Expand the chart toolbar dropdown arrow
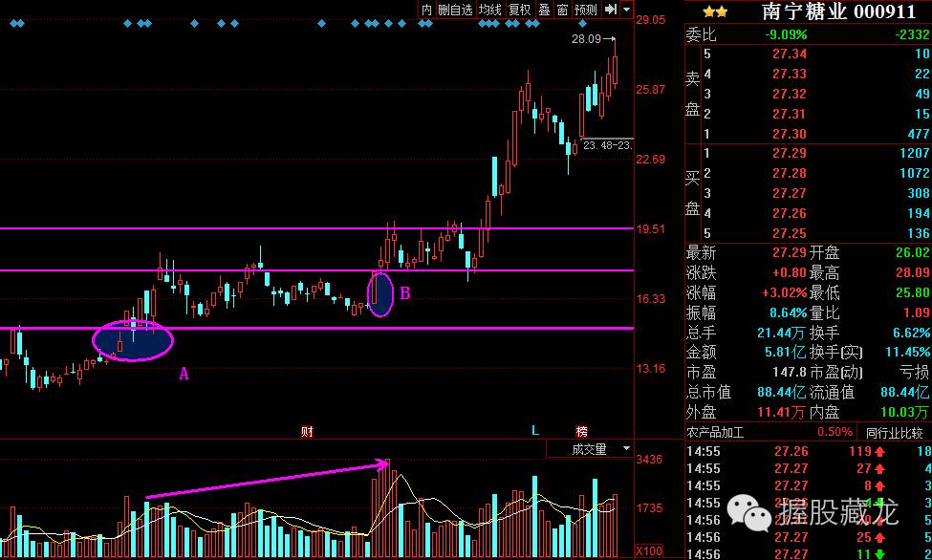The height and width of the screenshot is (560, 932). (626, 10)
